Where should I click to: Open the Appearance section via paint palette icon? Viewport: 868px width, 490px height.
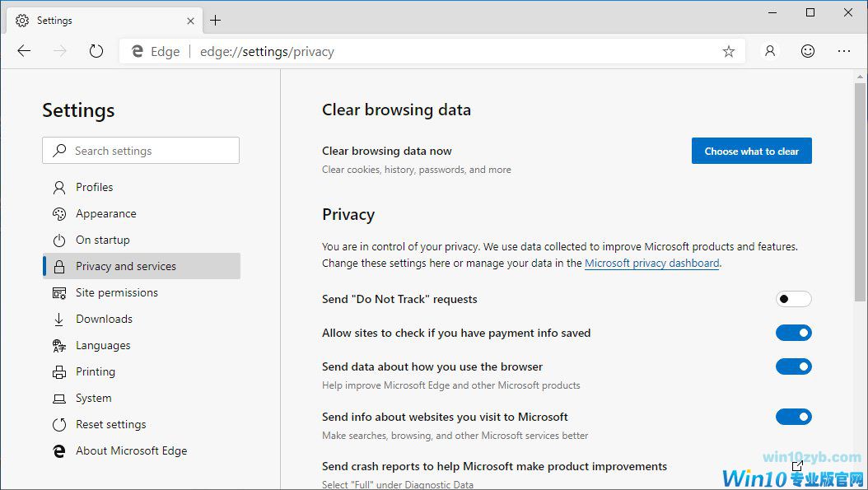(59, 213)
